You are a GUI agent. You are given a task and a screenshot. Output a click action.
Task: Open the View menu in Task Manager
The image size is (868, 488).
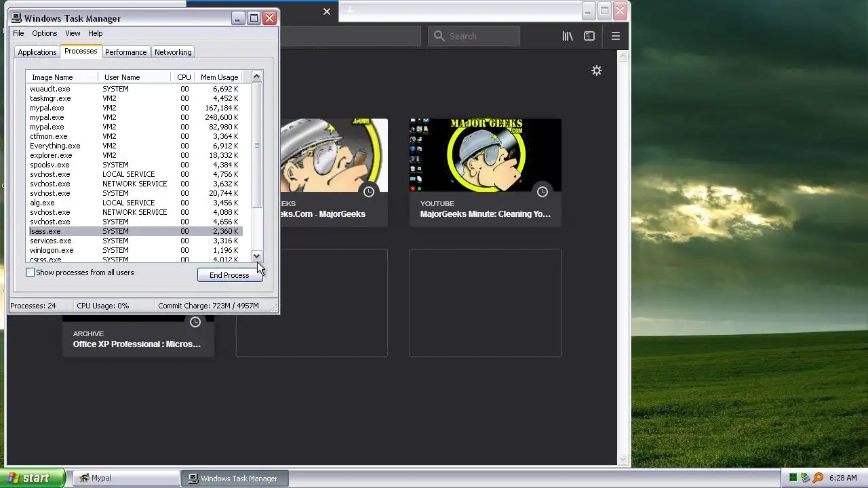tap(73, 33)
